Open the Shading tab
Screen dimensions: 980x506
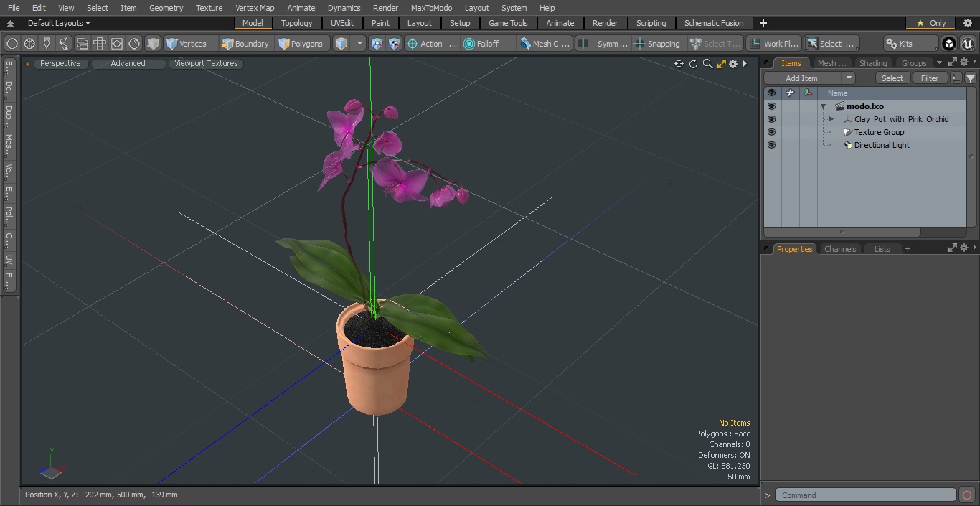click(x=873, y=63)
